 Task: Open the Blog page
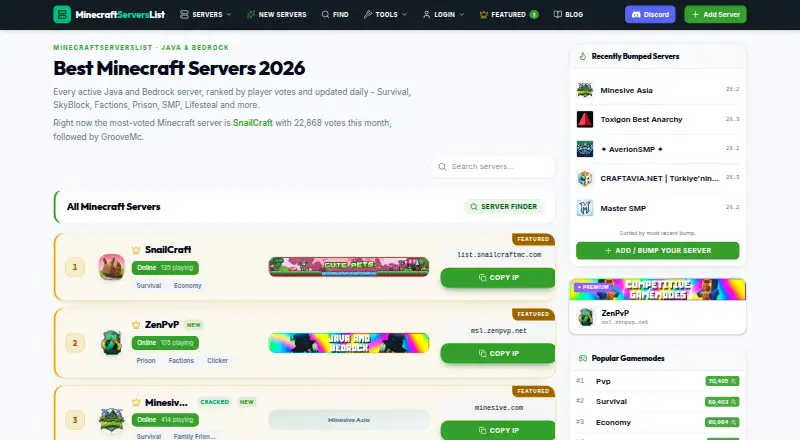(x=568, y=14)
